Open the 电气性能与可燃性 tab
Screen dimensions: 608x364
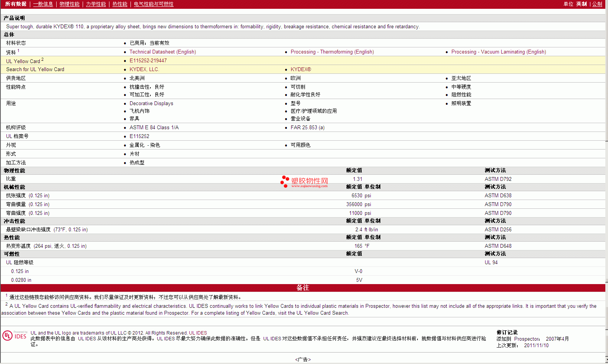(153, 4)
